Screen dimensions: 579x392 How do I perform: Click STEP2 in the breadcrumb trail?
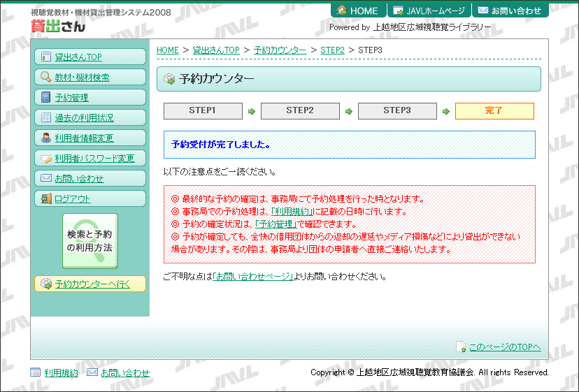pos(332,50)
